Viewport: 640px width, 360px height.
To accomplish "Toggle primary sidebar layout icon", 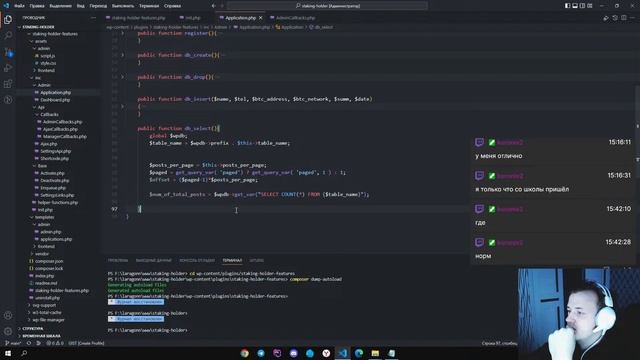I will point(567,6).
